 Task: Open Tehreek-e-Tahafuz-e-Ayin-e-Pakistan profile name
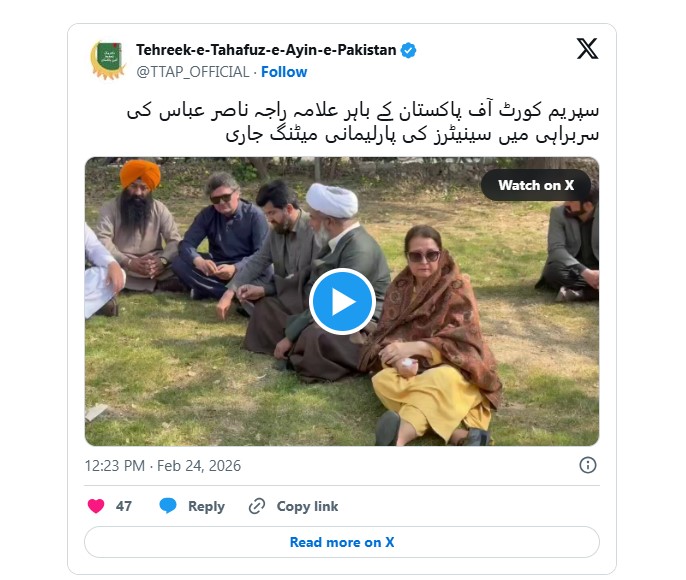tap(266, 50)
